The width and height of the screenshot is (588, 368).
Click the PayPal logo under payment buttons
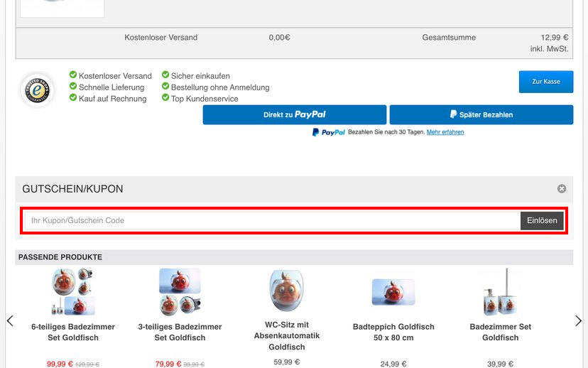click(x=329, y=132)
